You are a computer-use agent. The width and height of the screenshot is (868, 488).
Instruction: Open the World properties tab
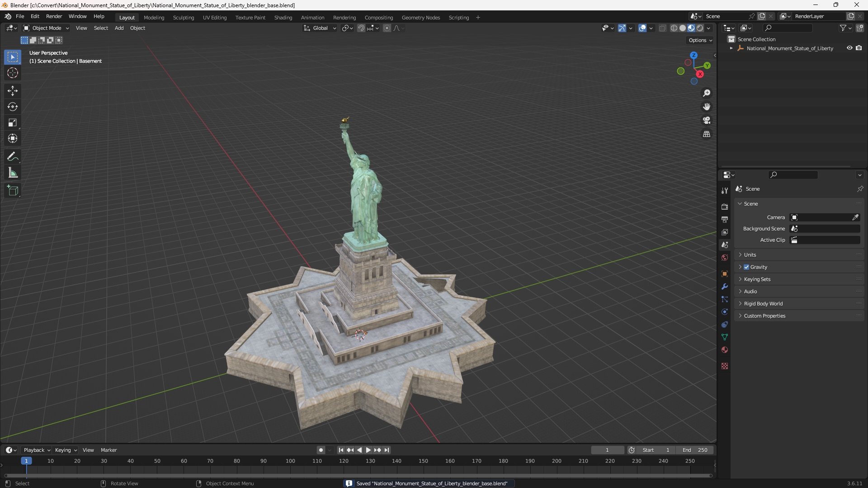(725, 258)
